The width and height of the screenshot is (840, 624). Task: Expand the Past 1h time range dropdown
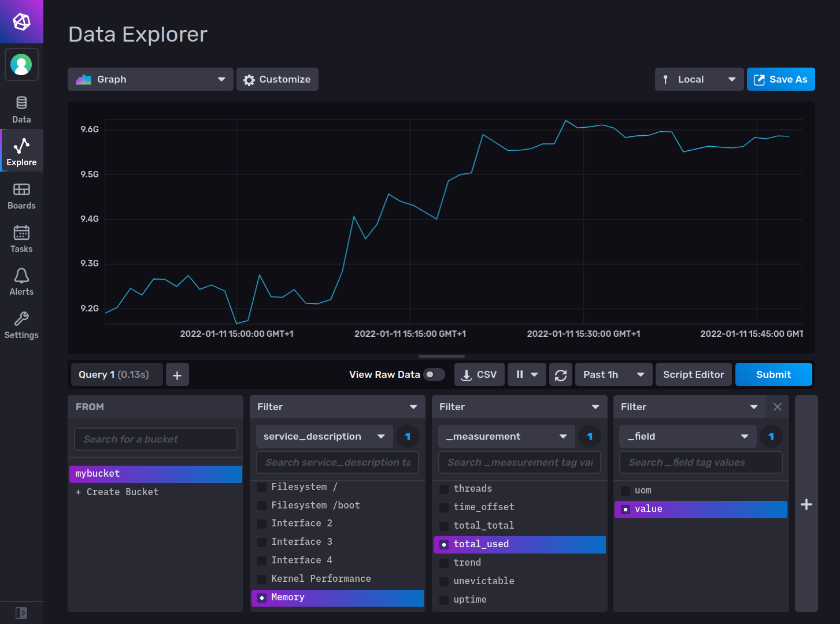[613, 374]
